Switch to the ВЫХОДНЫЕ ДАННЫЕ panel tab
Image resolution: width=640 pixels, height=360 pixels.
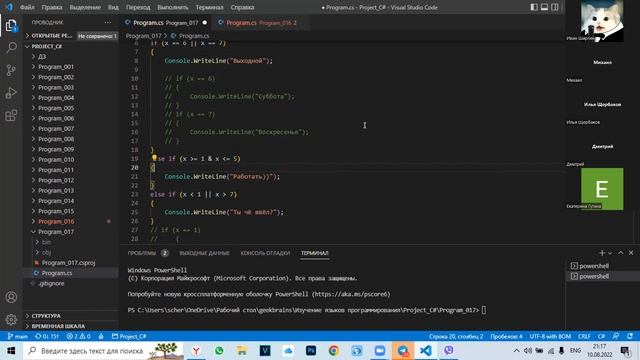[x=204, y=253]
